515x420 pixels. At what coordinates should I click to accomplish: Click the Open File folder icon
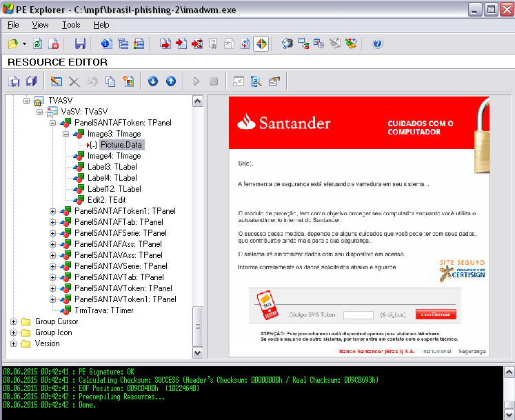coord(13,43)
